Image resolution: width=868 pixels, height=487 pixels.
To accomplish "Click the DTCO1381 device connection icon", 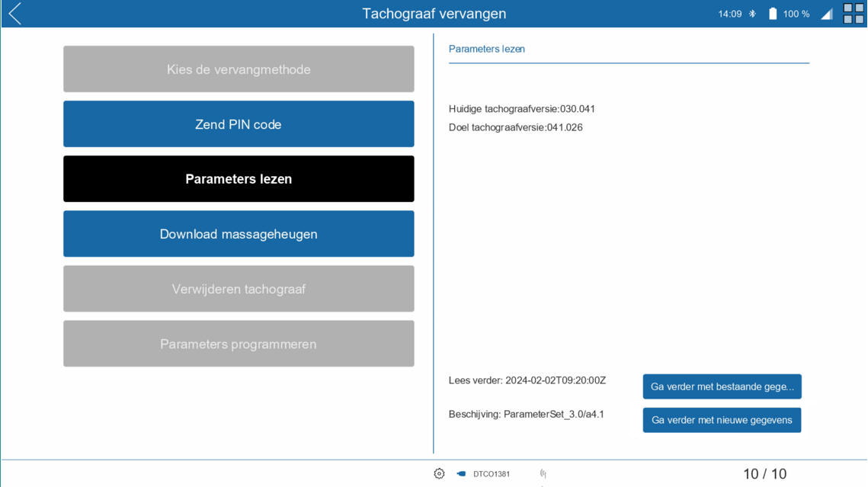I will (460, 474).
